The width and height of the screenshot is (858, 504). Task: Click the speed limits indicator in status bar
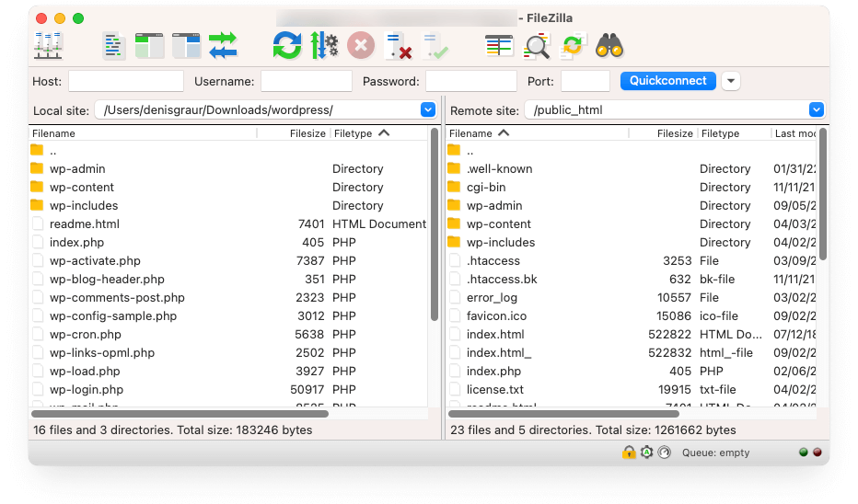pyautogui.click(x=665, y=452)
